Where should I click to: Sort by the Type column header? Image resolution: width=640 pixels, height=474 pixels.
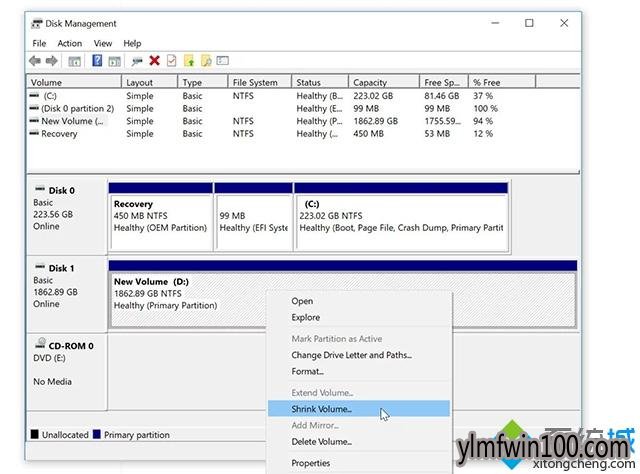click(202, 82)
